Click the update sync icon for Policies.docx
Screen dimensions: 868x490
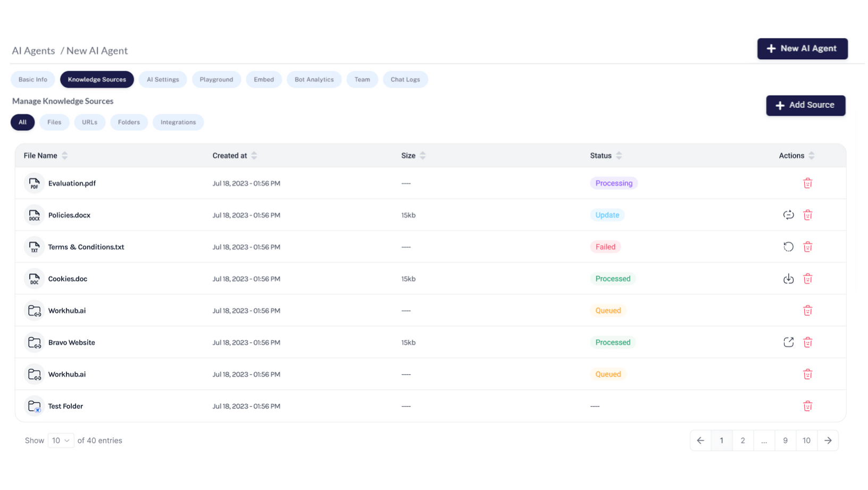pyautogui.click(x=788, y=215)
